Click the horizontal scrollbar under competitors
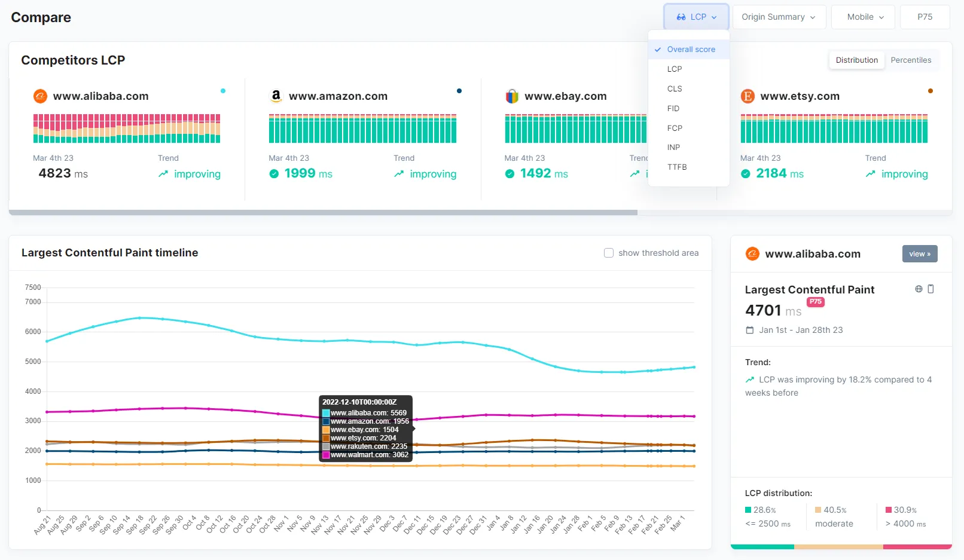Viewport: 964px width, 560px height. point(323,213)
